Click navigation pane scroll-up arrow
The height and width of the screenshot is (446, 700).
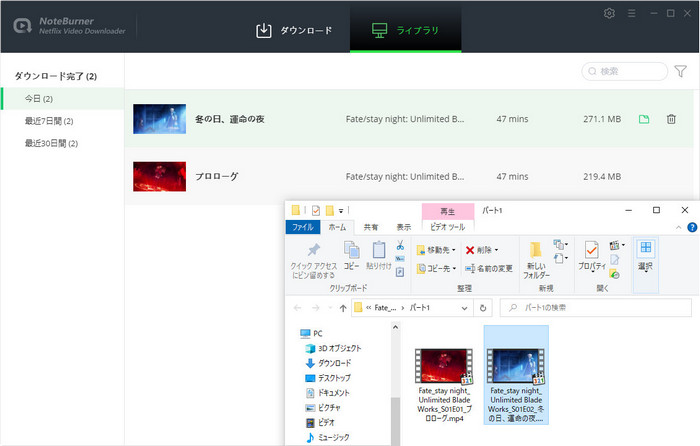pos(395,328)
